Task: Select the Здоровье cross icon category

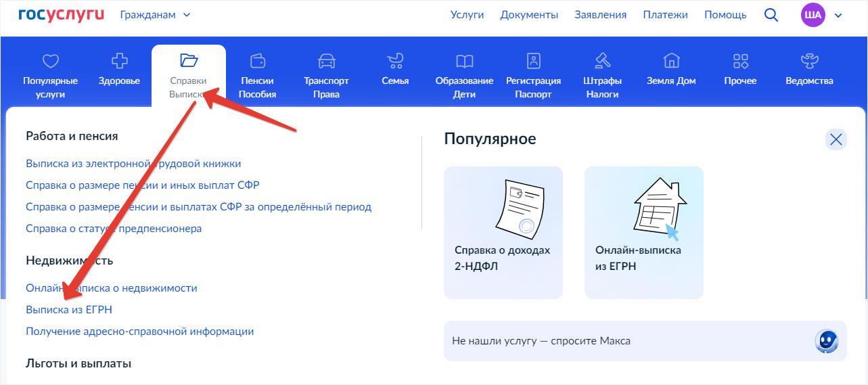Action: click(x=119, y=62)
